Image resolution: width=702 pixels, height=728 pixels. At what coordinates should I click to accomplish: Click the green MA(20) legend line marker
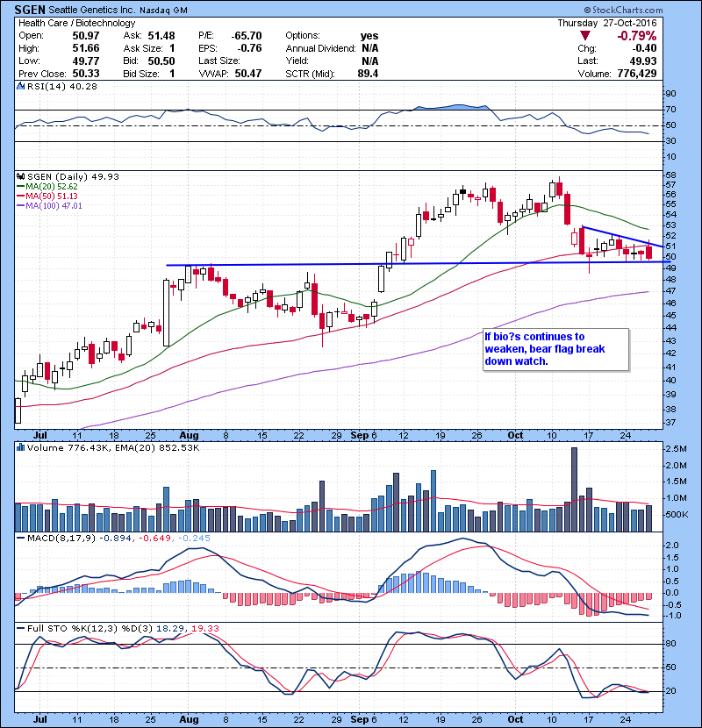[21, 187]
